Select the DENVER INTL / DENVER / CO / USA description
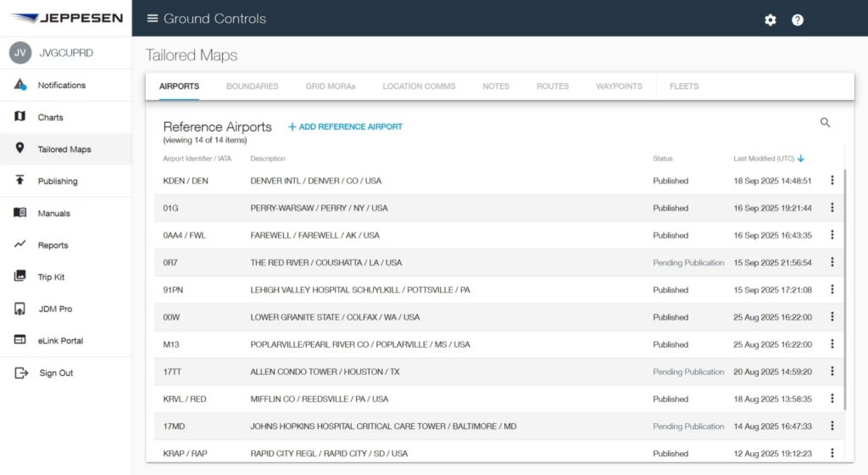The height and width of the screenshot is (475, 868). click(315, 181)
